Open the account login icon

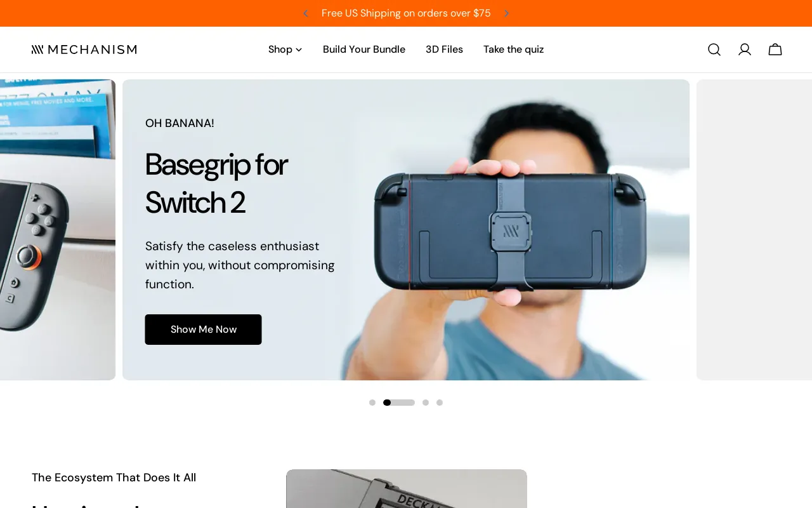pos(745,50)
